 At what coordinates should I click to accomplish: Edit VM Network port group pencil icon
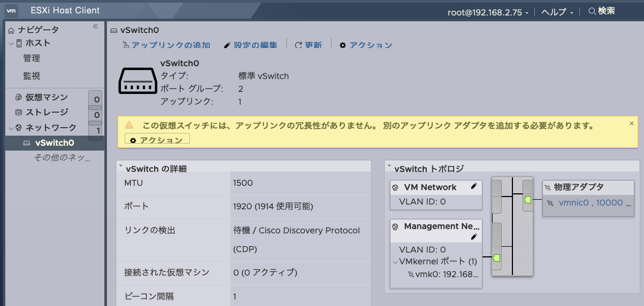point(473,186)
